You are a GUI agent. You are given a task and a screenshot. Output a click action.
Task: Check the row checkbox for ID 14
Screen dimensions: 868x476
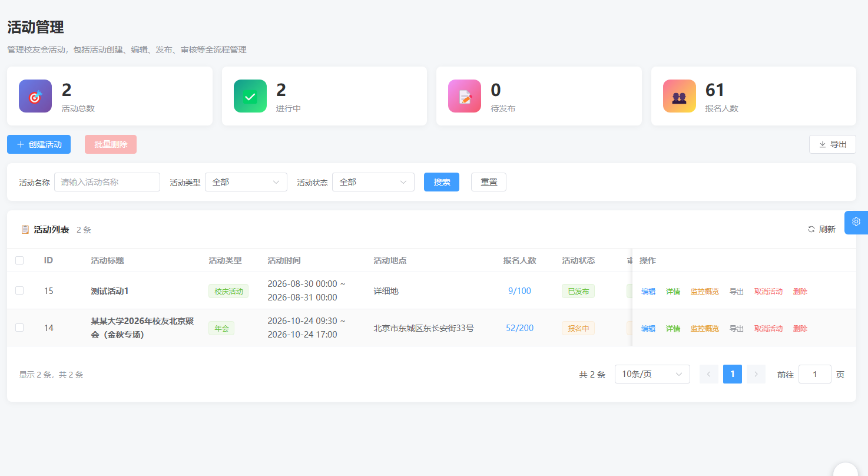point(19,328)
